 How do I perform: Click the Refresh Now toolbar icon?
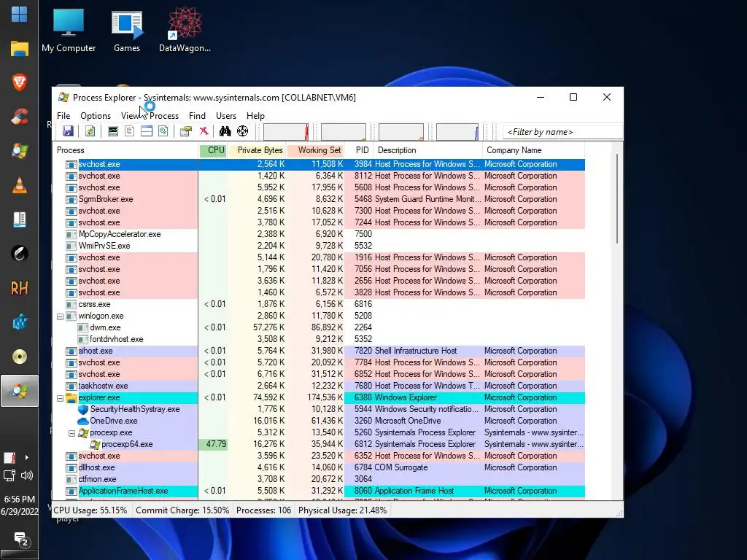90,131
